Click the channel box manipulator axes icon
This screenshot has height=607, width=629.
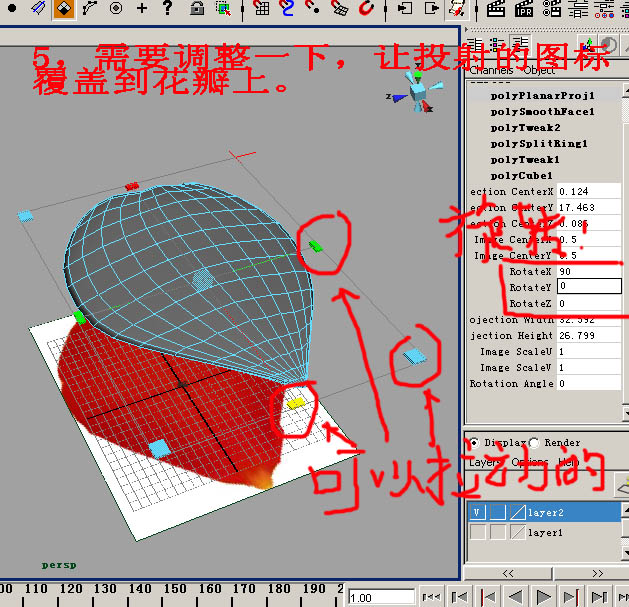[x=587, y=45]
